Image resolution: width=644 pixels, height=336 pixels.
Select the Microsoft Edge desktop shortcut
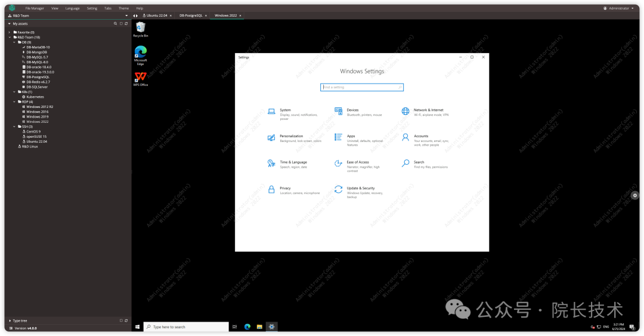[141, 56]
